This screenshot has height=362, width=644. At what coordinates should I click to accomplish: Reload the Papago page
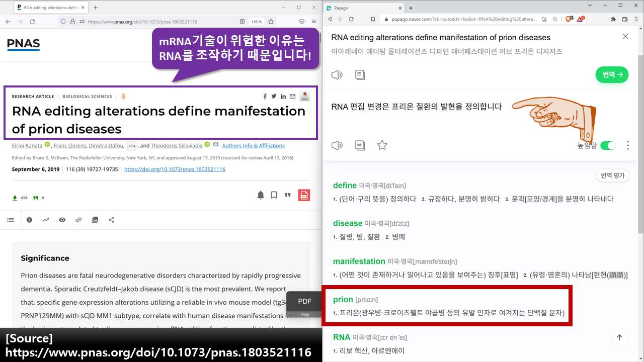351,19
